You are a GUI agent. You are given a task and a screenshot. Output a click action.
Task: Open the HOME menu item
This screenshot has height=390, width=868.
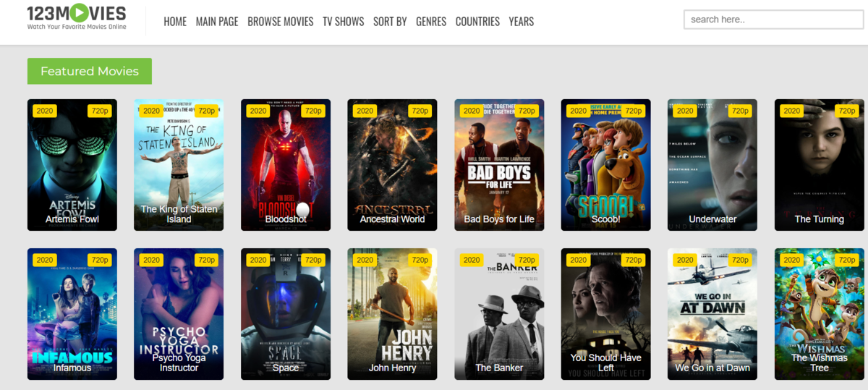[x=175, y=22]
